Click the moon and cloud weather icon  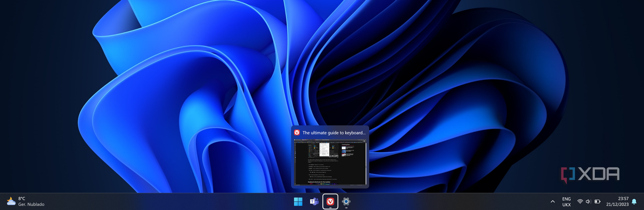(11, 201)
